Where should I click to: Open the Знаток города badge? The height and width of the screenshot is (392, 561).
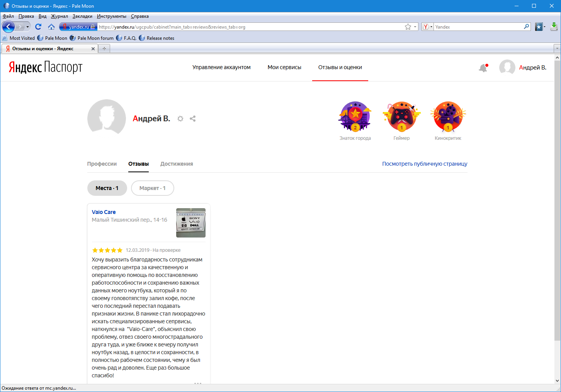(x=355, y=120)
